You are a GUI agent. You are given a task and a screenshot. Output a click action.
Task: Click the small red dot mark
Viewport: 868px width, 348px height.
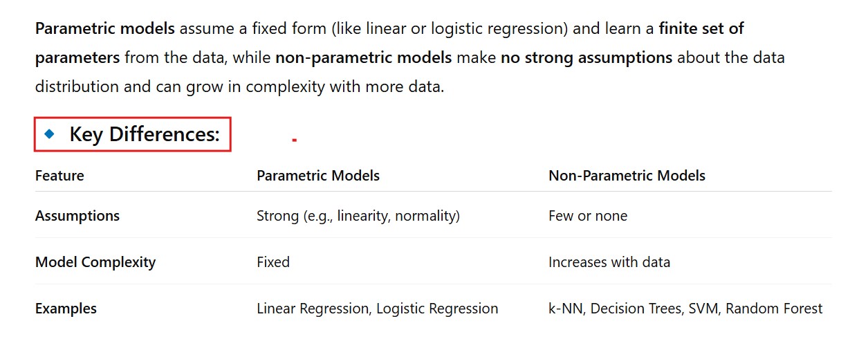click(x=294, y=140)
